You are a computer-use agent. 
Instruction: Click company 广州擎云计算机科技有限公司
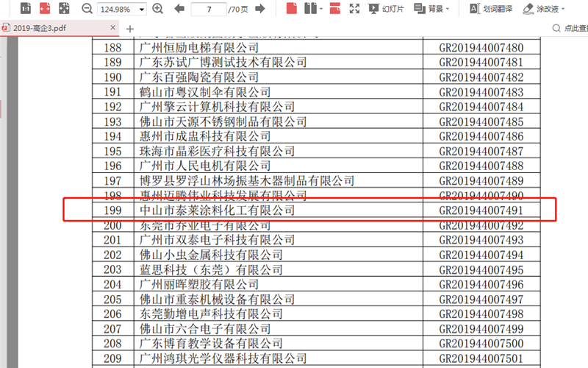tap(217, 107)
